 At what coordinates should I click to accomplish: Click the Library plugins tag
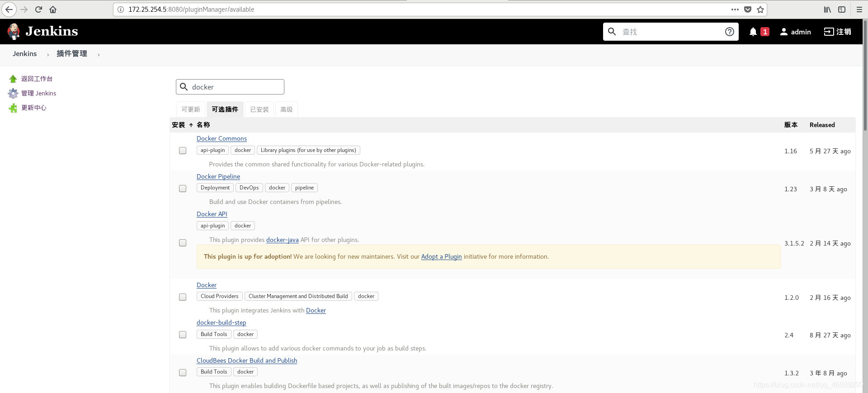point(308,150)
